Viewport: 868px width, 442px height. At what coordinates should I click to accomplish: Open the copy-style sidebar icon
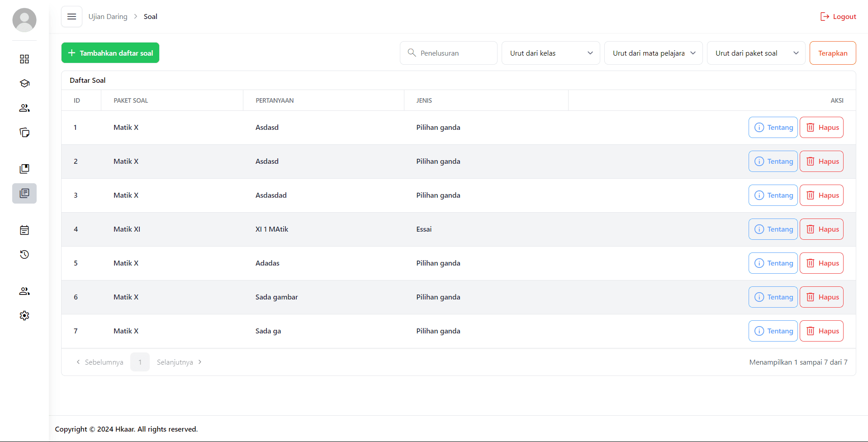pyautogui.click(x=24, y=133)
